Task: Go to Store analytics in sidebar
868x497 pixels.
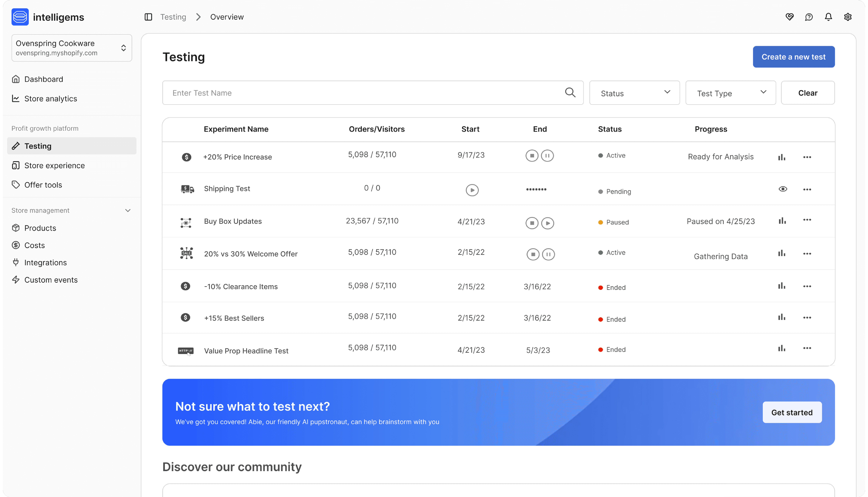Action: [50, 99]
